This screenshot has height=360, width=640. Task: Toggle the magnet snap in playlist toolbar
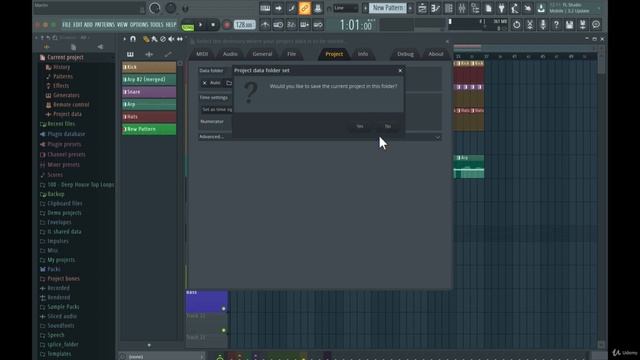click(133, 39)
